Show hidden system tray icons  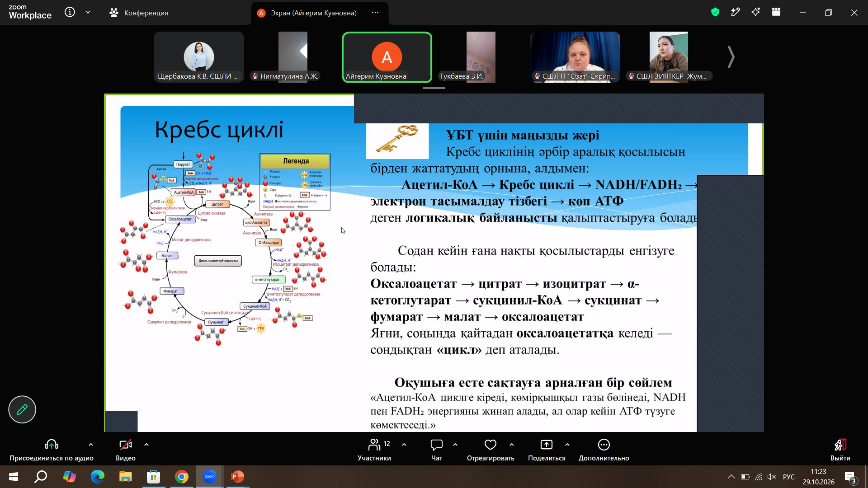click(x=731, y=477)
